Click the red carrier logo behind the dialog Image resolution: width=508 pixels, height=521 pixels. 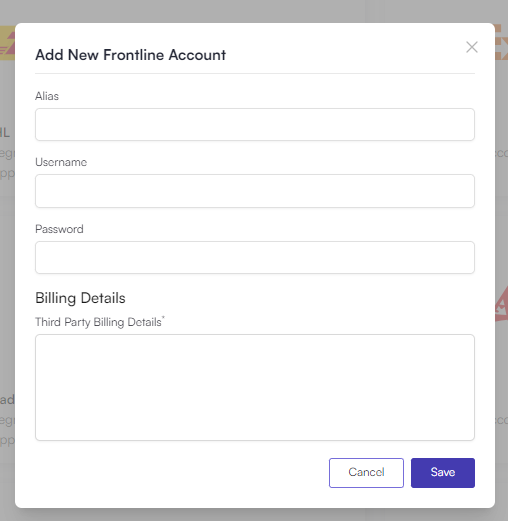point(501,305)
